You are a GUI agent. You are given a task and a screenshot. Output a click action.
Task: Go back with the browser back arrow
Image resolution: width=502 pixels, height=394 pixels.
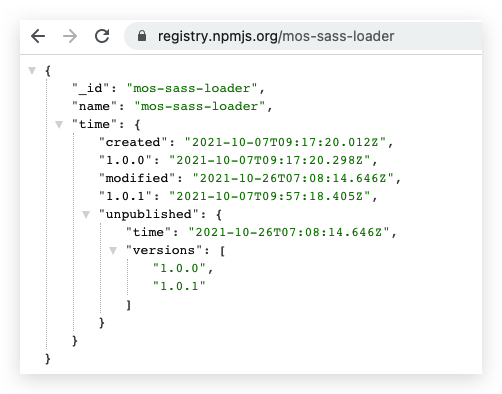click(38, 36)
